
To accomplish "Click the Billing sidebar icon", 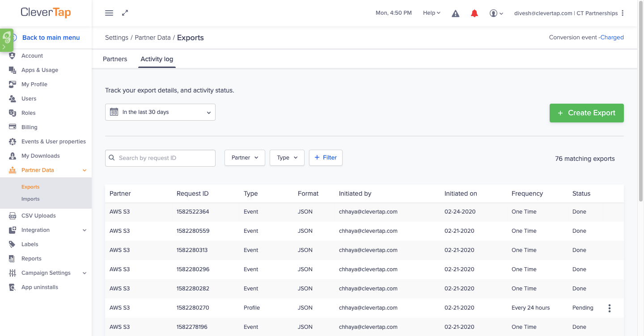I will click(x=13, y=127).
